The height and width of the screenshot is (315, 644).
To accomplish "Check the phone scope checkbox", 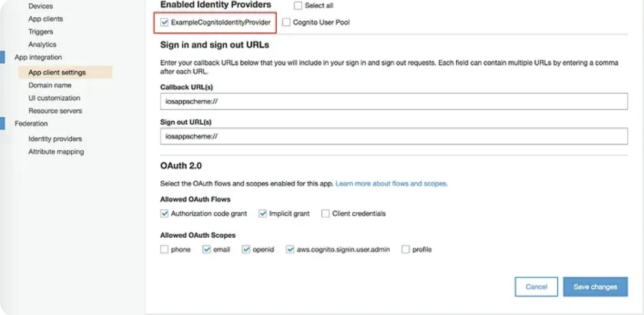I will [x=164, y=249].
